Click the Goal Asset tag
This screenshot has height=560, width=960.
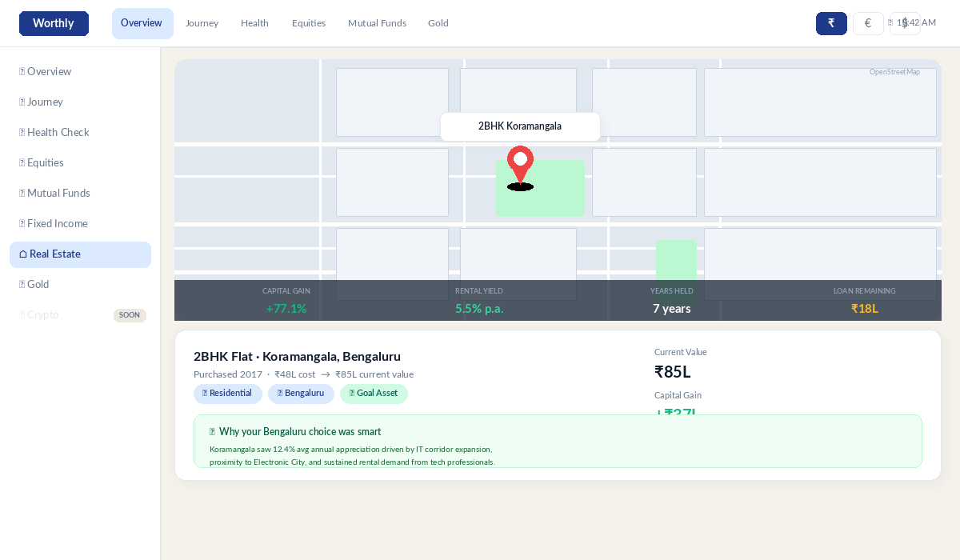click(374, 394)
